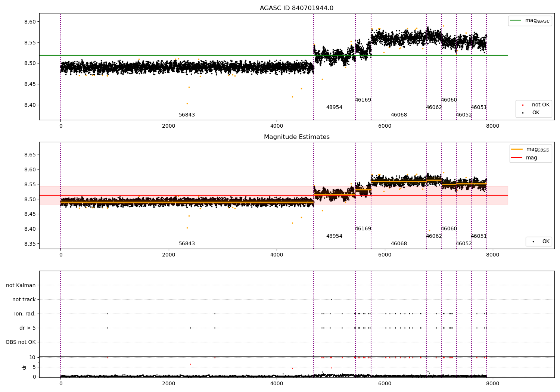Click the 8.45 y-tick in the top plot
The width and height of the screenshot is (560, 392).
tap(30, 84)
